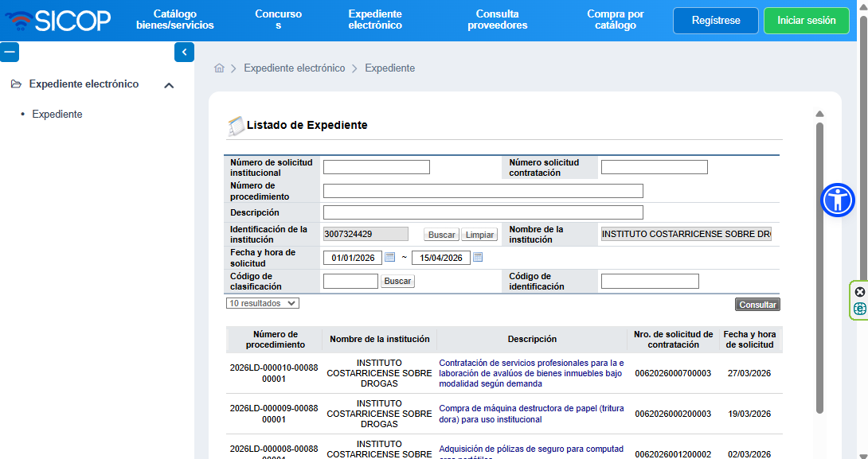Collapse the sidebar using the blue arrow
This screenshot has height=459, width=868.
(x=184, y=52)
